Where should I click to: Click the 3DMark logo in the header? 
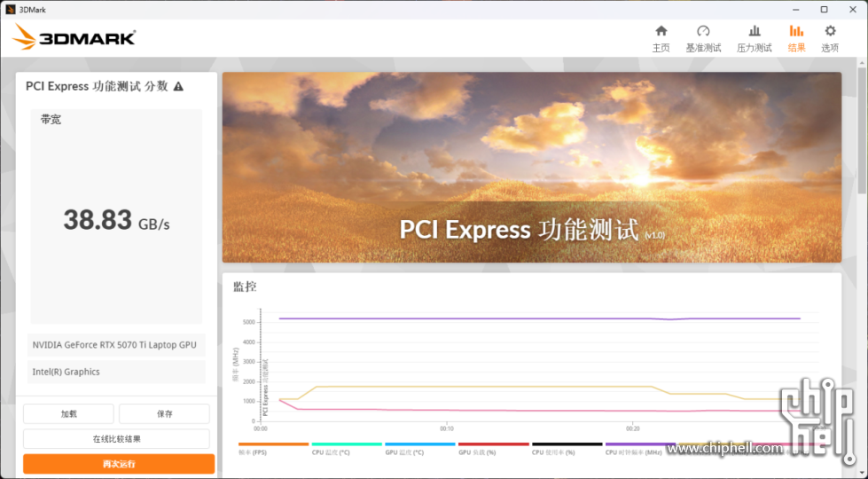tap(74, 37)
